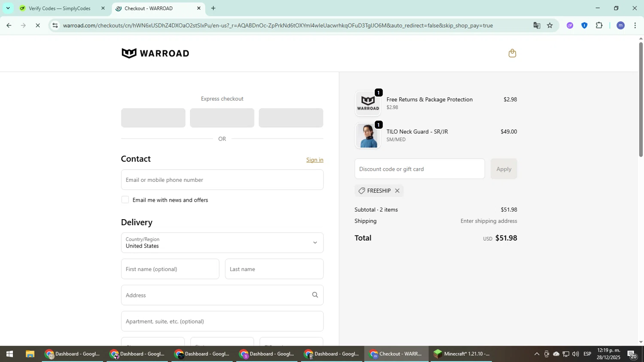Go back to the previous page
Screen dimensions: 644x362
[x=9, y=25]
